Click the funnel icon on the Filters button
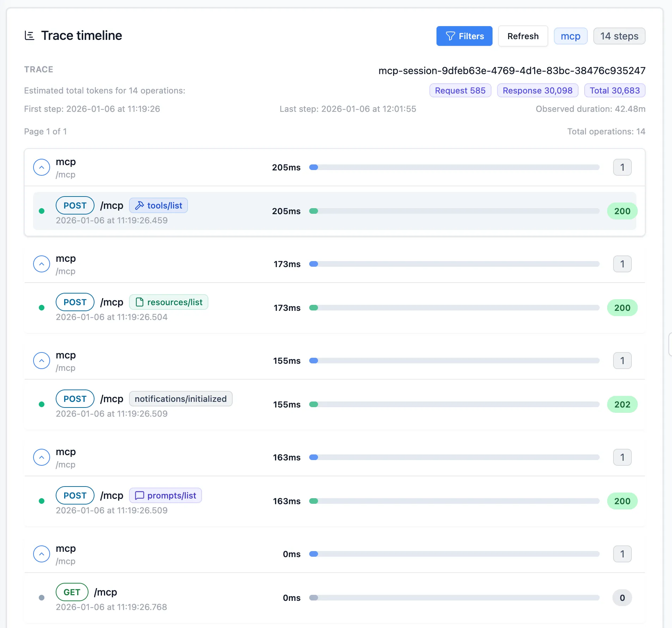The height and width of the screenshot is (628, 672). point(450,36)
